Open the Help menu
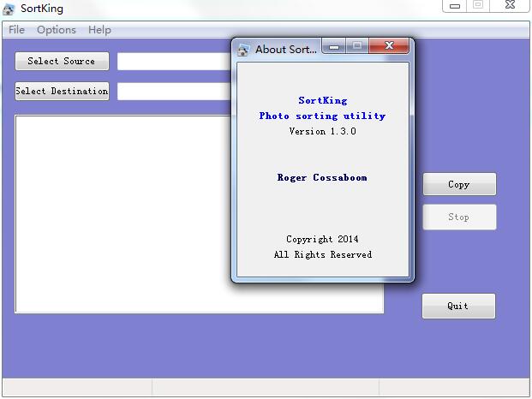This screenshot has height=399, width=532. [x=99, y=30]
